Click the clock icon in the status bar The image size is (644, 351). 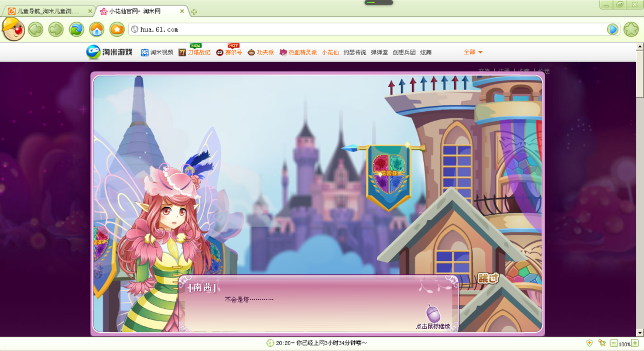click(270, 343)
